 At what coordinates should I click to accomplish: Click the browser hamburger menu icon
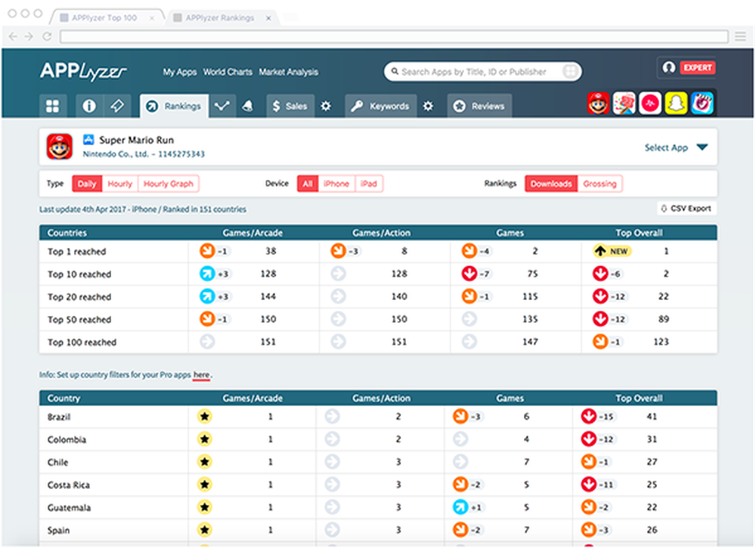741,36
